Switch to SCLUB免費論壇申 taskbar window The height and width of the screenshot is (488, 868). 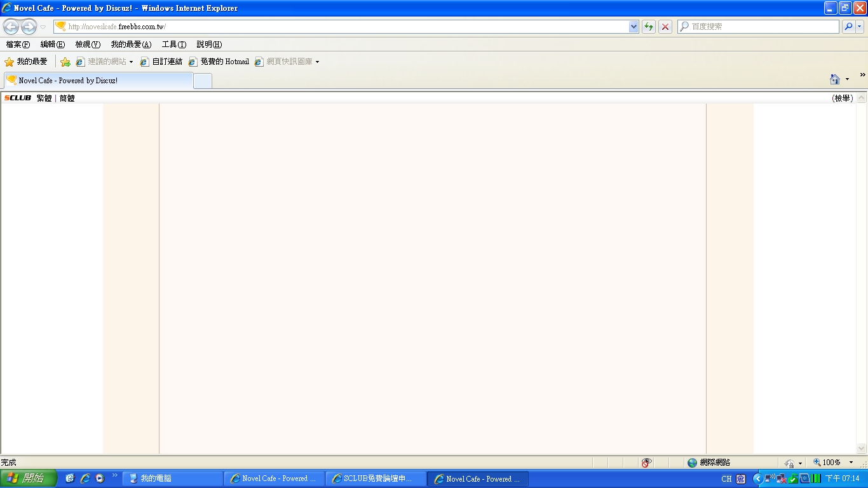point(376,478)
